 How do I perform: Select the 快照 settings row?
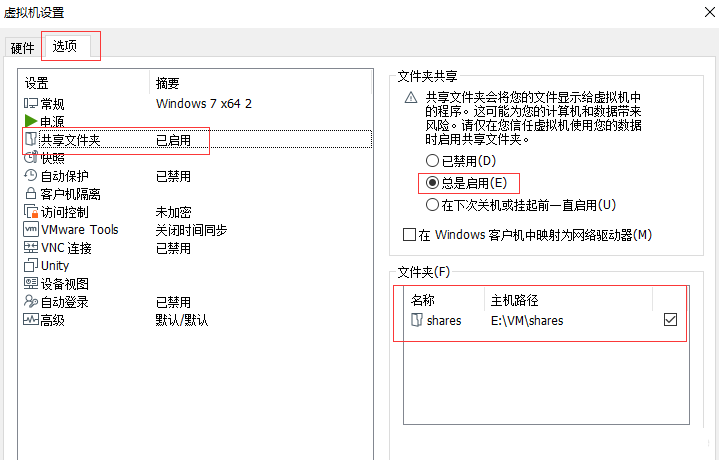point(196,158)
